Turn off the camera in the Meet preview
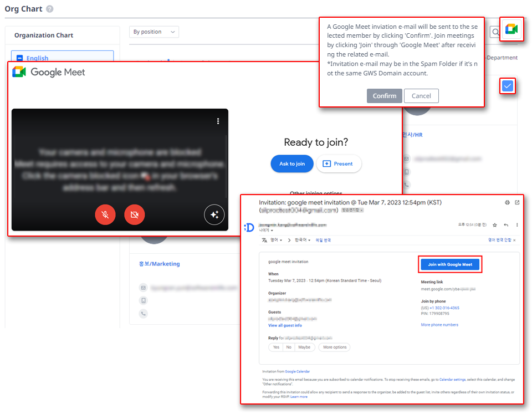Viewport: 532px width, 414px height. tap(134, 214)
